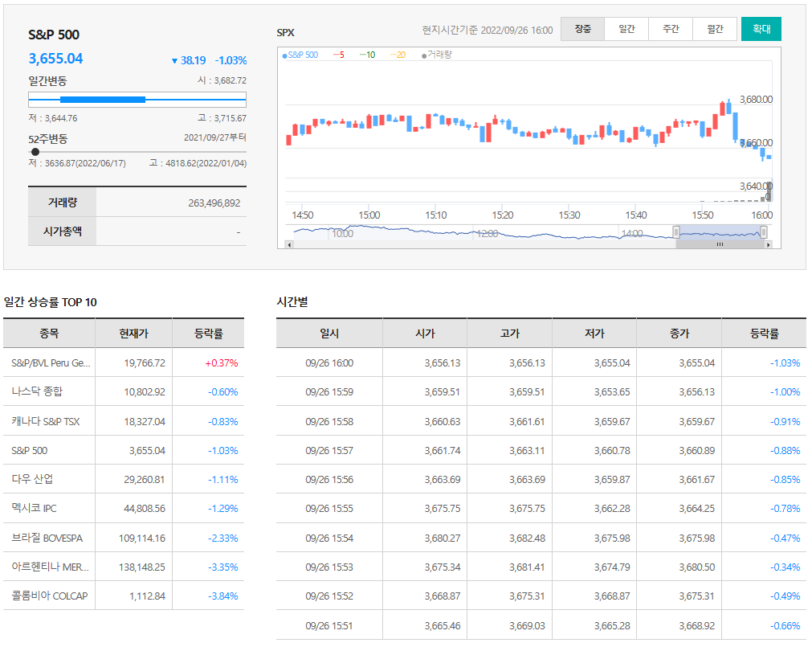Open 아르헨티나 MER.. index link
The image size is (812, 647).
click(x=51, y=567)
